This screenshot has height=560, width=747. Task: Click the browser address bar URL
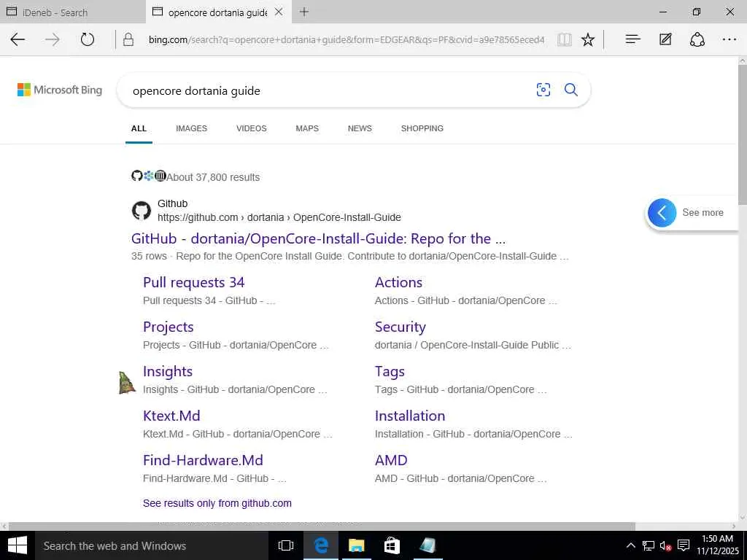(347, 39)
